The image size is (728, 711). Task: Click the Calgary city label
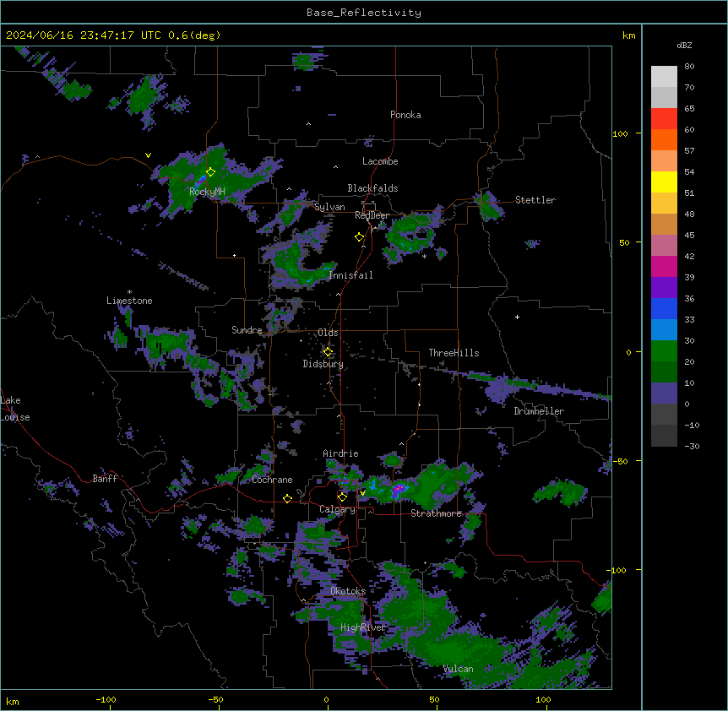(x=338, y=509)
